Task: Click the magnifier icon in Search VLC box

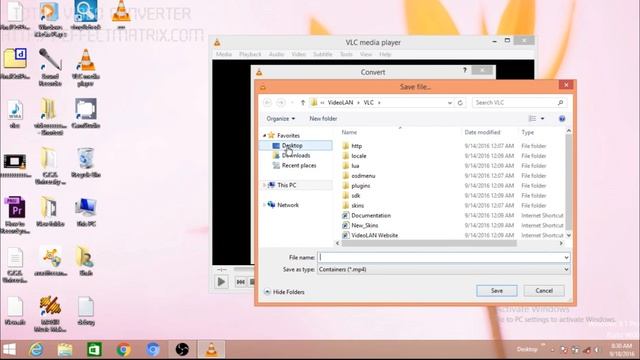Action: [x=560, y=102]
